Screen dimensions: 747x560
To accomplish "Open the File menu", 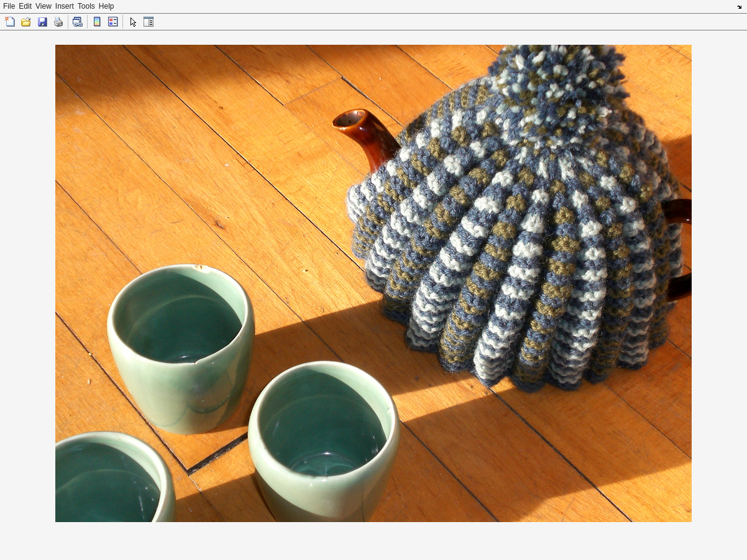I will [x=9, y=6].
